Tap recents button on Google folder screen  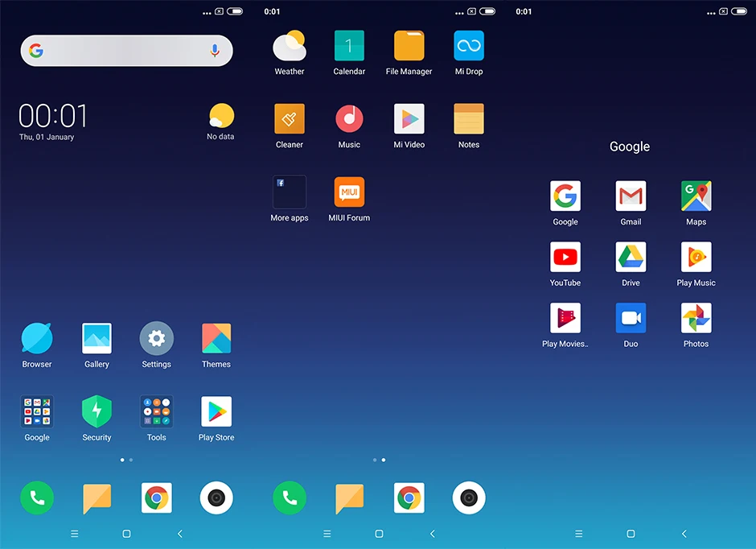578,534
